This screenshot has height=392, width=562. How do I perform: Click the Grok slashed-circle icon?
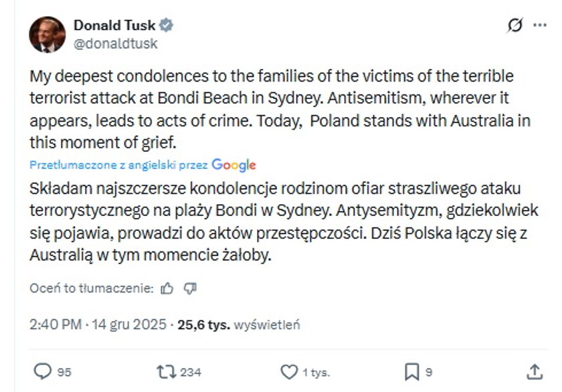pos(514,25)
